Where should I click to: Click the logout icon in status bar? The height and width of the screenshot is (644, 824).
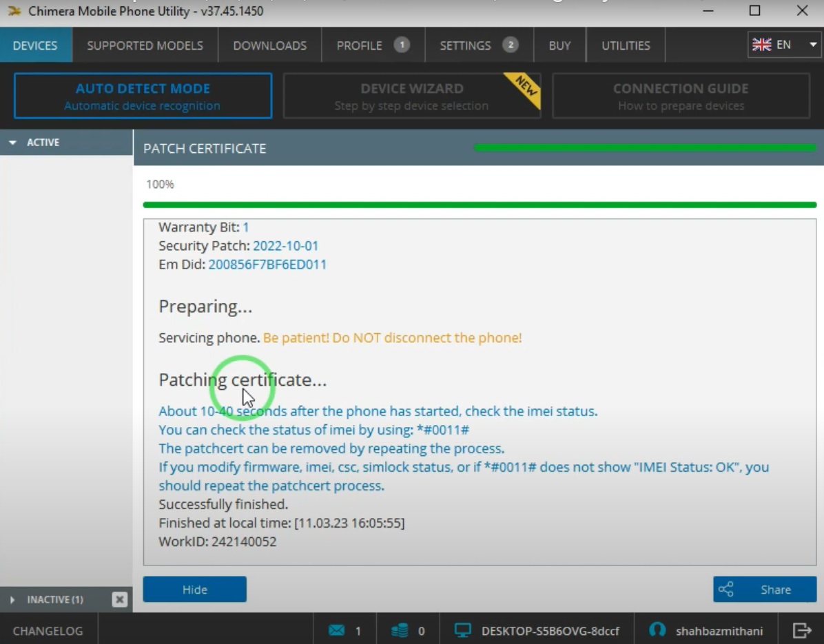(802, 630)
